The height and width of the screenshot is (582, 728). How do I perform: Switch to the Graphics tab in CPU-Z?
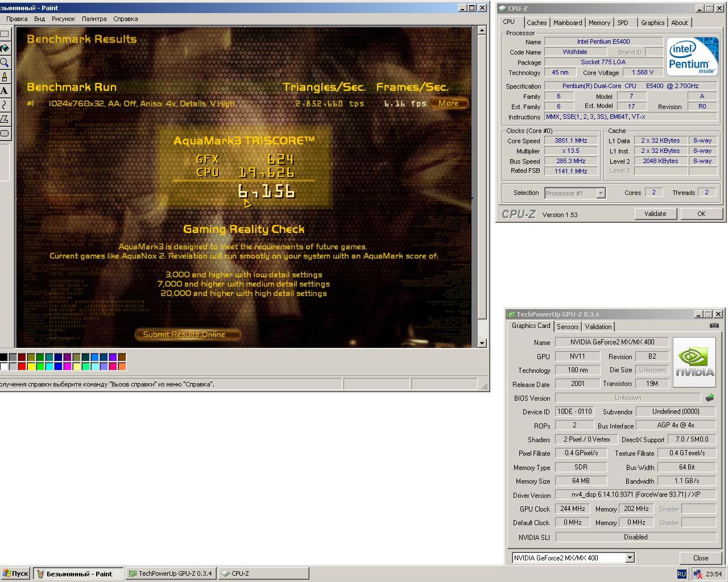point(652,23)
